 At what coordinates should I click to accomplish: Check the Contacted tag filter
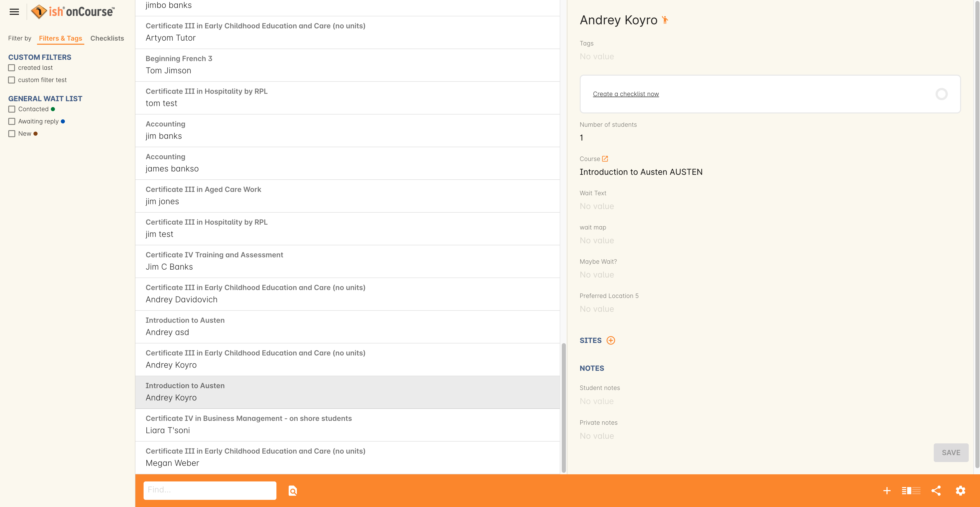click(x=12, y=109)
